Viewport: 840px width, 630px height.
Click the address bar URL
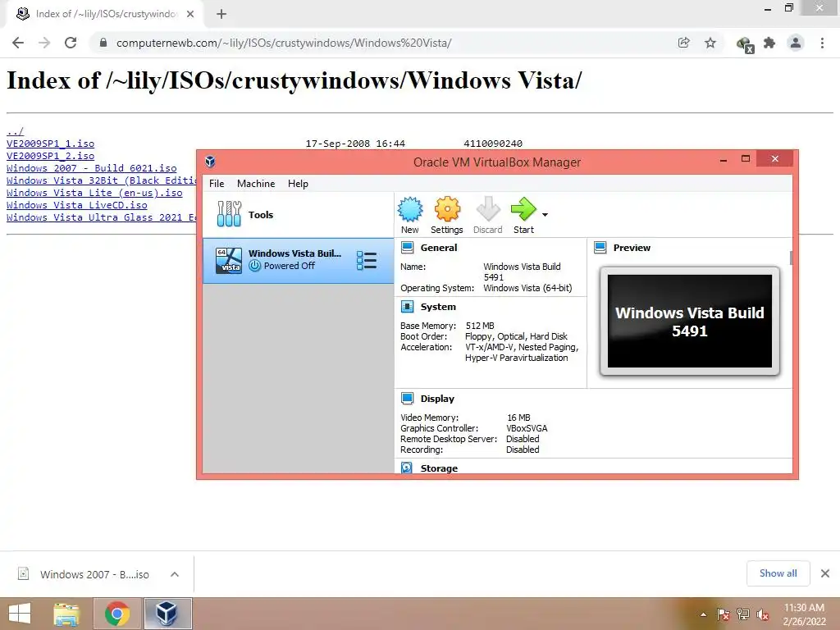pos(284,43)
